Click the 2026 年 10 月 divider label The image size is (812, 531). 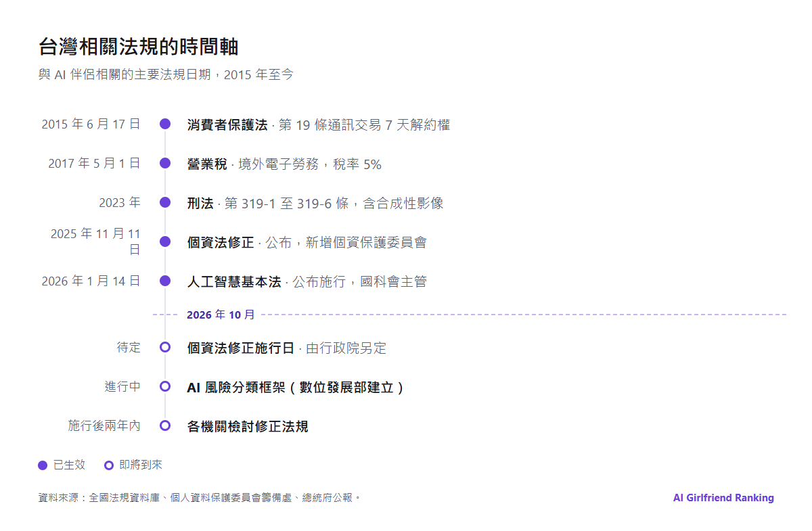(x=221, y=315)
